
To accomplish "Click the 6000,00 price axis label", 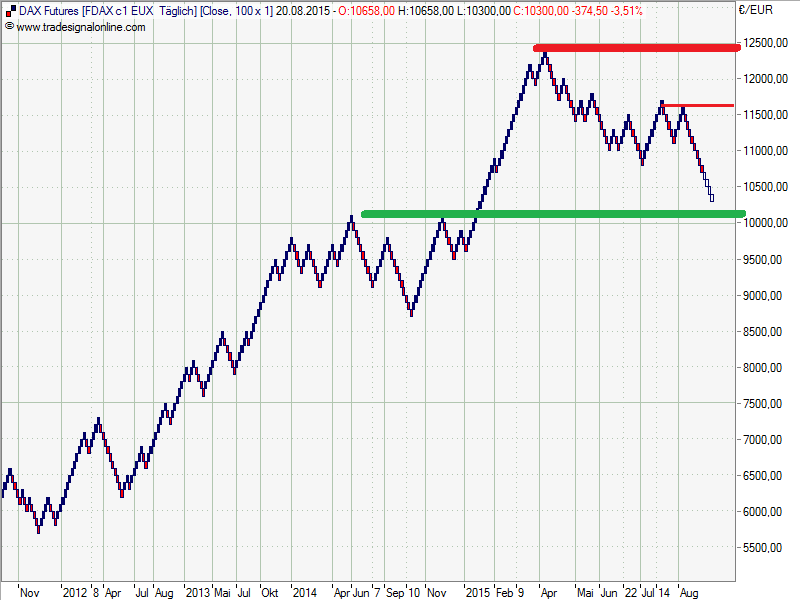I will [x=763, y=512].
